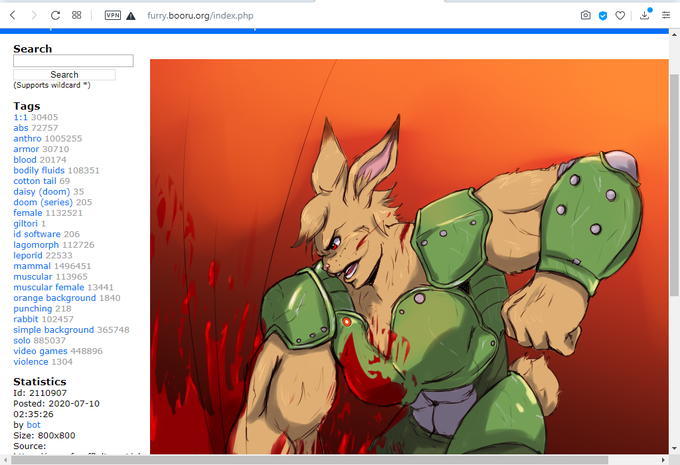Open the blood tag
The width and height of the screenshot is (680, 465).
tap(25, 160)
